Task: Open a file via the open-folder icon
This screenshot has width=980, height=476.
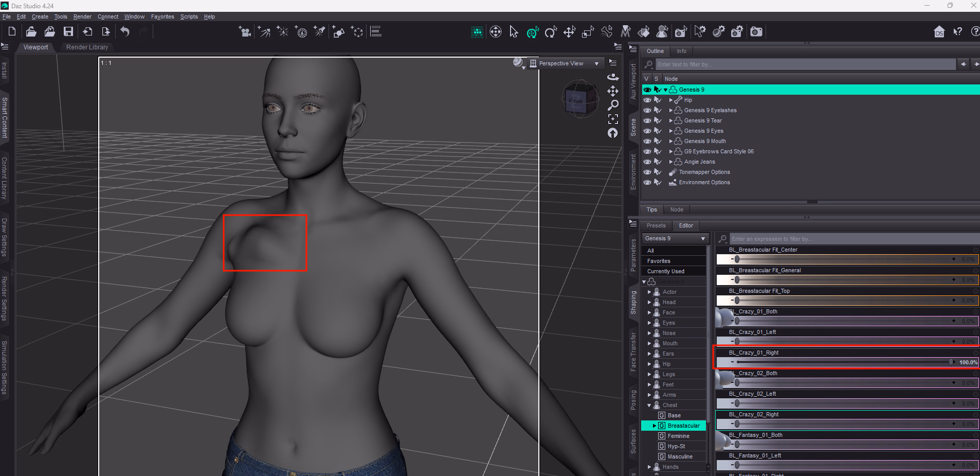Action: (31, 31)
